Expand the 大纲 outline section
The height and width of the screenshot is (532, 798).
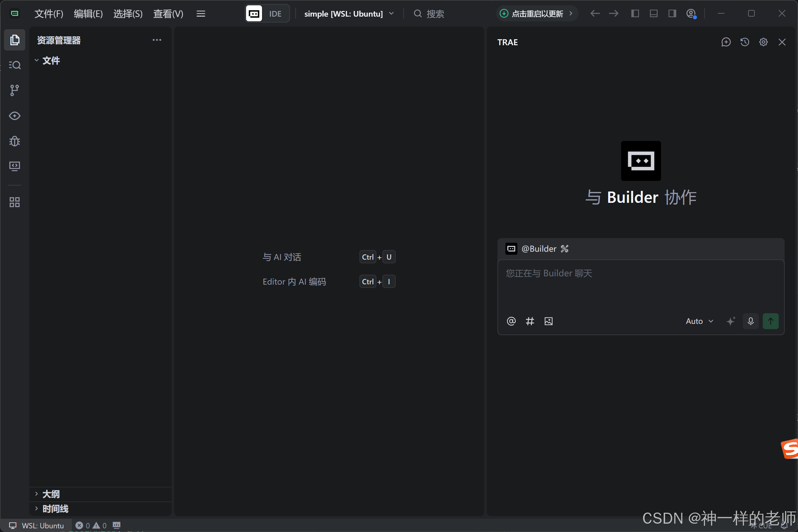click(51, 494)
